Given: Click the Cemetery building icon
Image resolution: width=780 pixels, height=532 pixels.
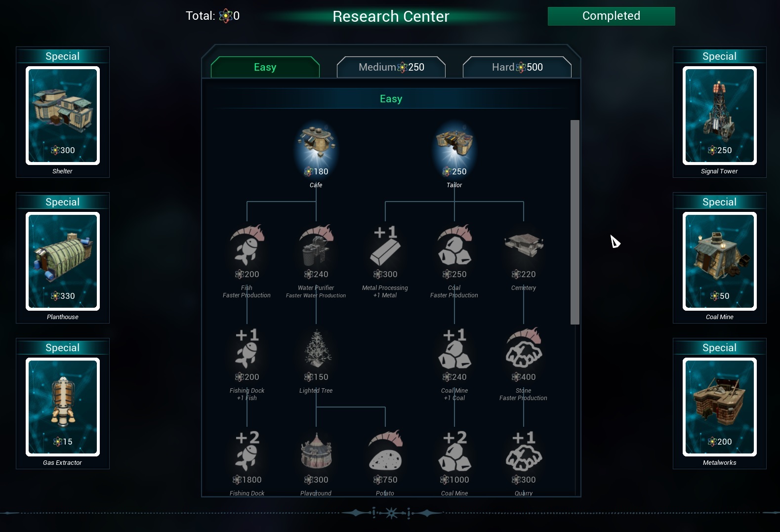Looking at the screenshot, I should tap(524, 246).
